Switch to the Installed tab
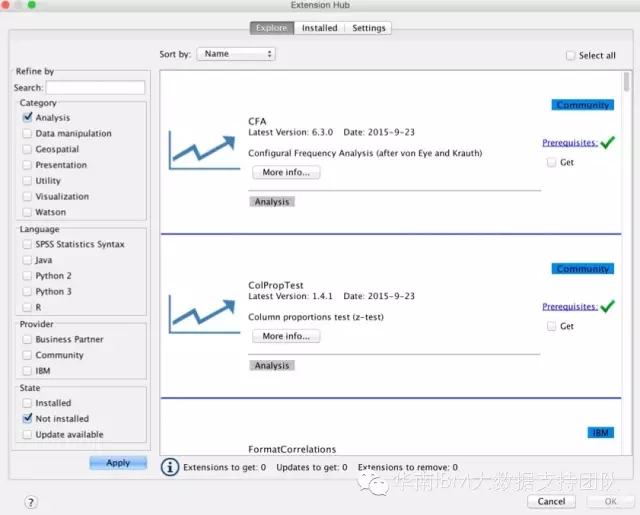640x515 pixels. click(x=320, y=28)
